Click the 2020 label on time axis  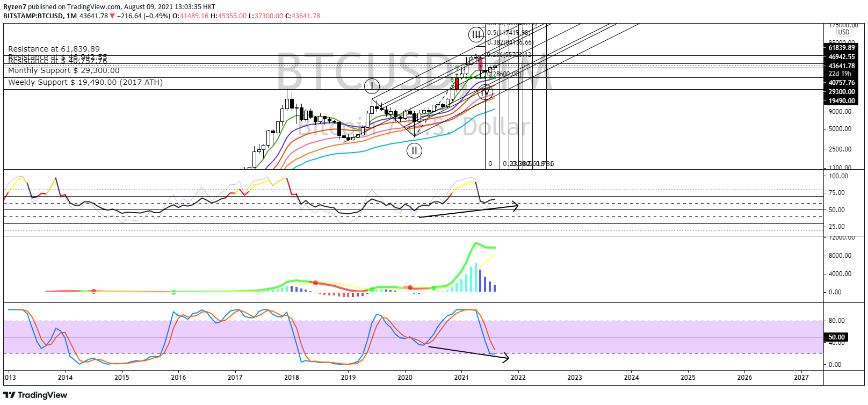(x=405, y=378)
